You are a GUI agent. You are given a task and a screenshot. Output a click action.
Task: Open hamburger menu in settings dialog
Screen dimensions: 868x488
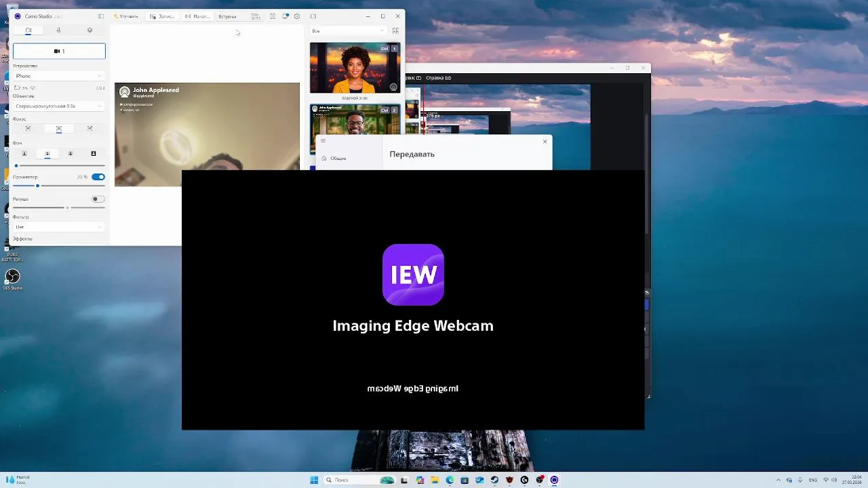(x=323, y=141)
